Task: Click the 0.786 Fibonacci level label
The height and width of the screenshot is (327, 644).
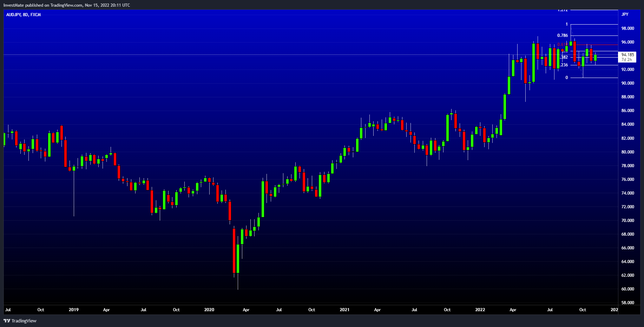Action: (563, 35)
